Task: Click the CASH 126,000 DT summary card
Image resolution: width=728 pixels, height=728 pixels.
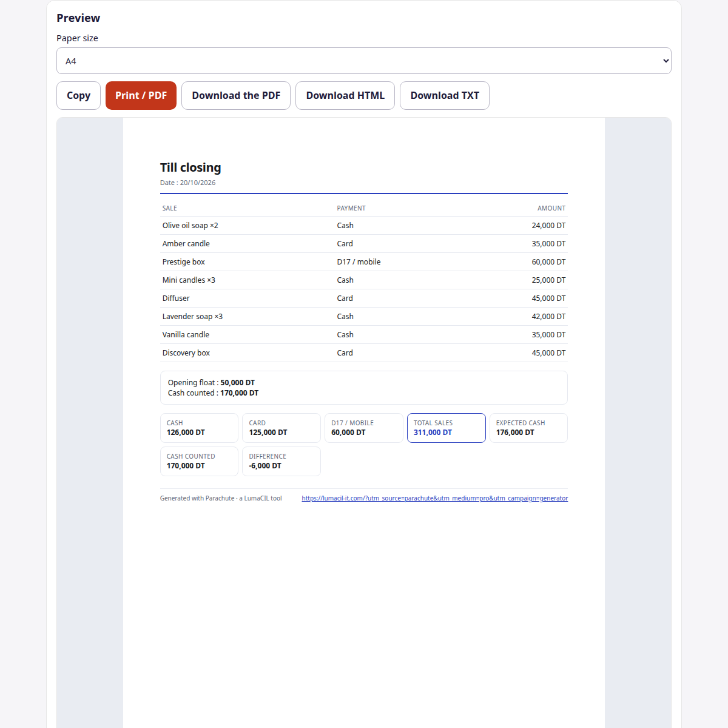Action: point(199,428)
